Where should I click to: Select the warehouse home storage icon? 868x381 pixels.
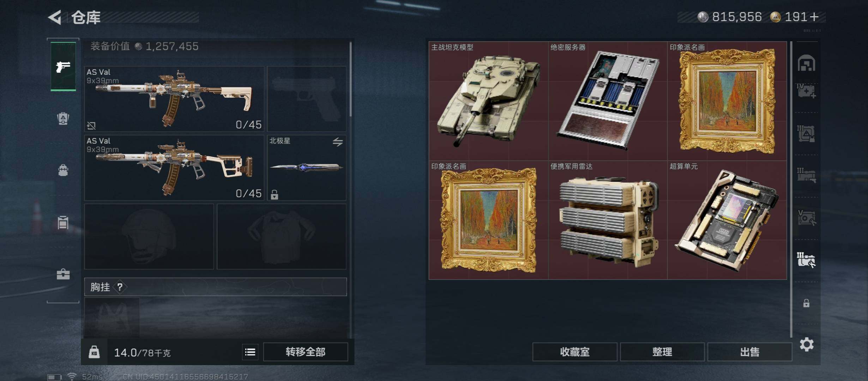[x=807, y=63]
